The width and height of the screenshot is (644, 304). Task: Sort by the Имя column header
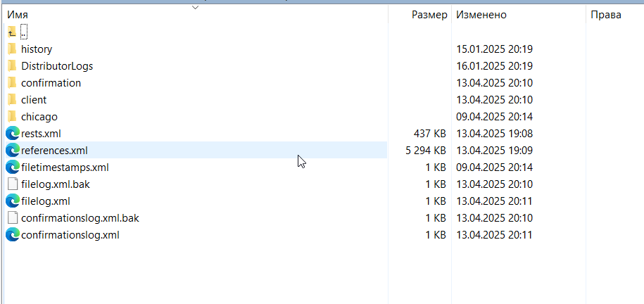click(18, 15)
